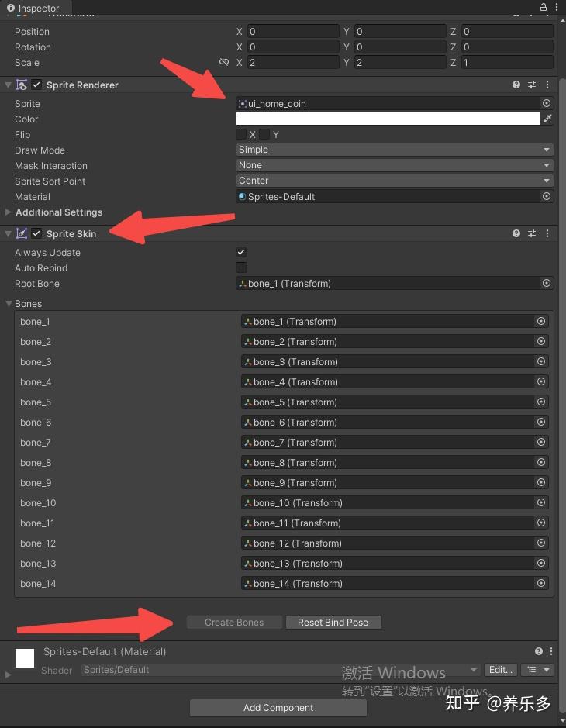Collapse the Bones list foldout
Image resolution: width=566 pixels, height=728 pixels.
click(x=9, y=304)
